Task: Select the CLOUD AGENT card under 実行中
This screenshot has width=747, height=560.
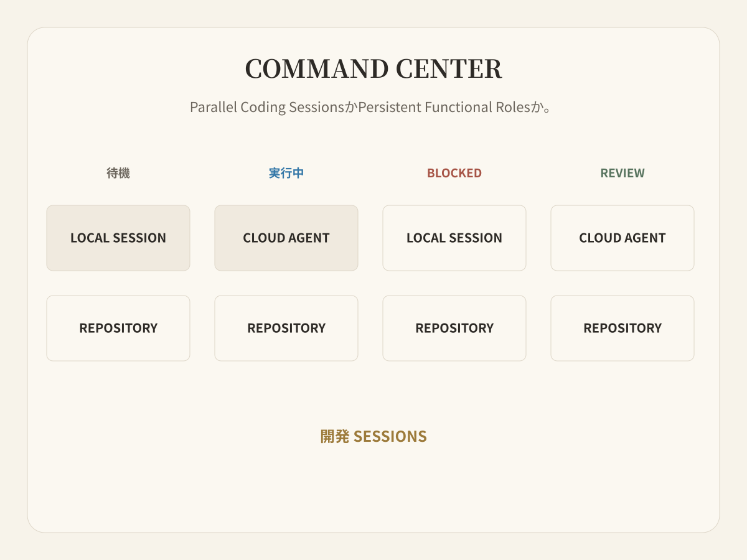Action: point(286,238)
